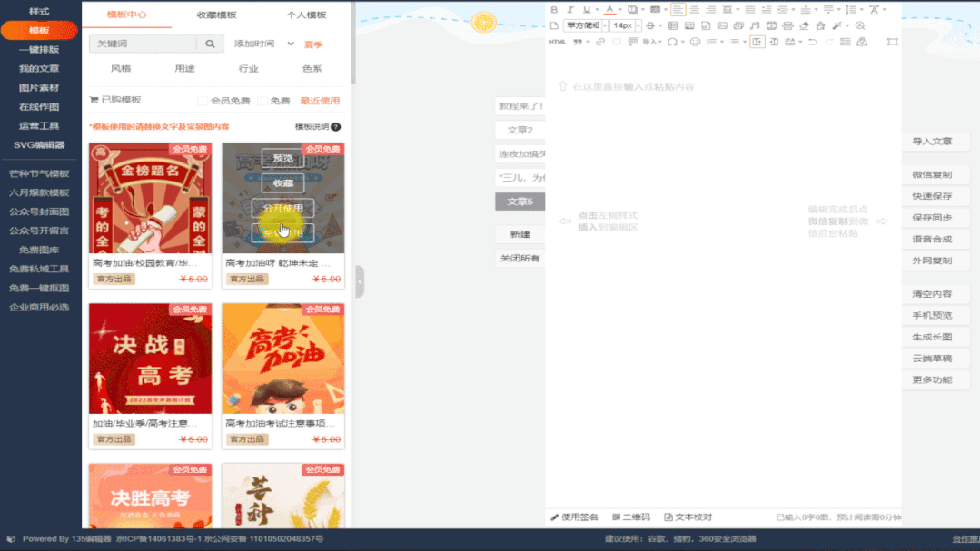Pick the font color swatch A
The width and height of the screenshot is (980, 551).
tap(609, 9)
